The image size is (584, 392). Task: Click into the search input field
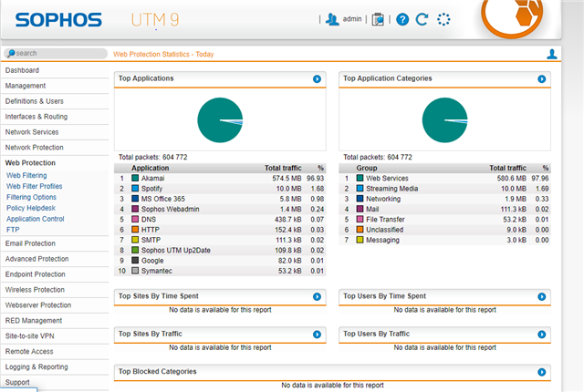coord(56,53)
